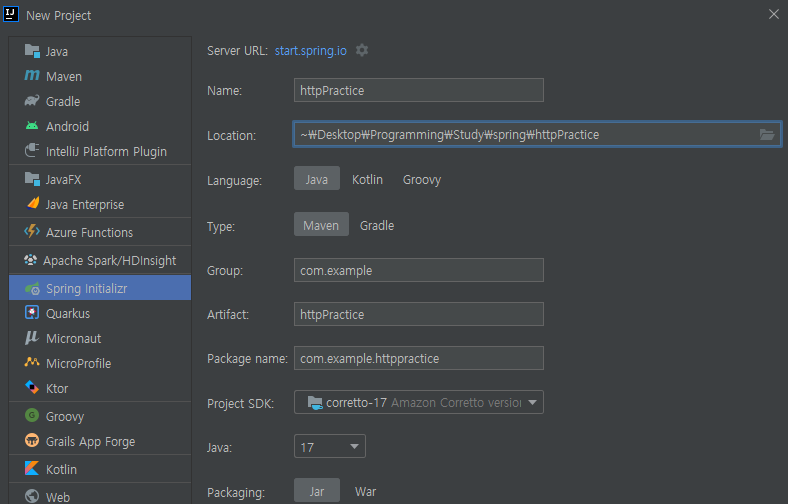The height and width of the screenshot is (504, 788).
Task: Click the Web globe icon
Action: pos(32,496)
